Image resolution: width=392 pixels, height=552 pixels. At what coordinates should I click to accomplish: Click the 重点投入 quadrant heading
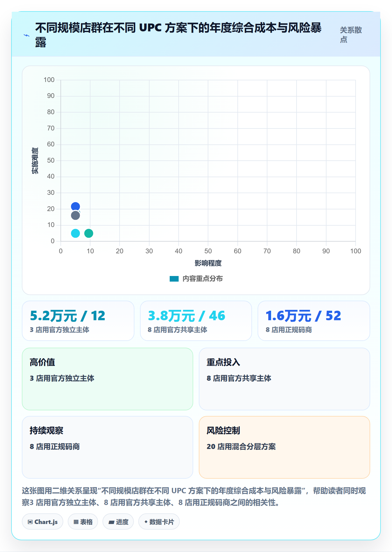coord(223,362)
